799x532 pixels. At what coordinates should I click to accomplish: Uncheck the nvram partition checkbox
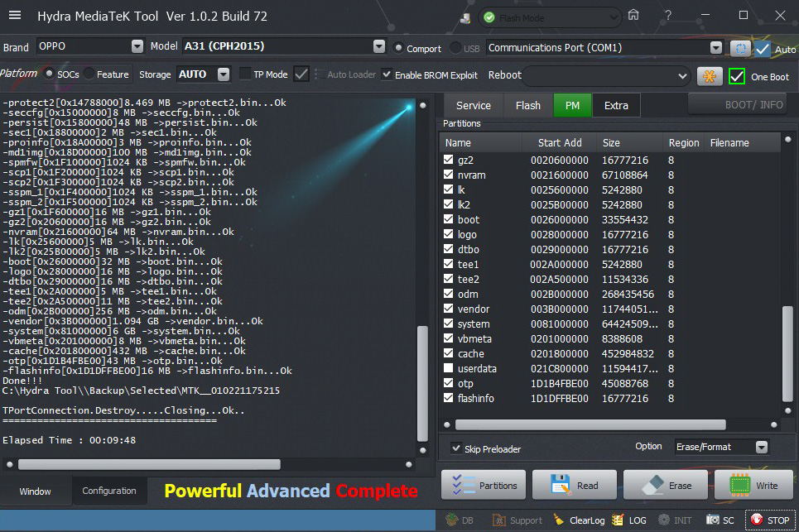tap(449, 174)
